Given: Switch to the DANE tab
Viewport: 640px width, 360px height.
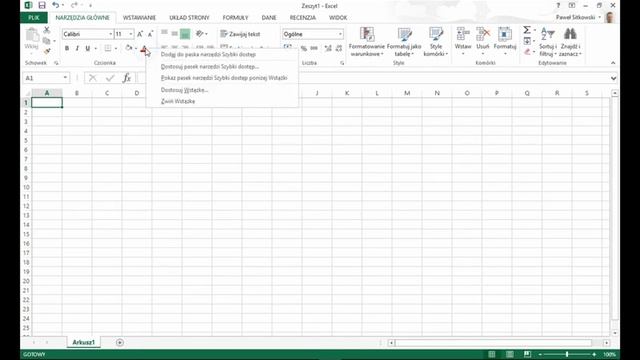Looking at the screenshot, I should [x=269, y=18].
